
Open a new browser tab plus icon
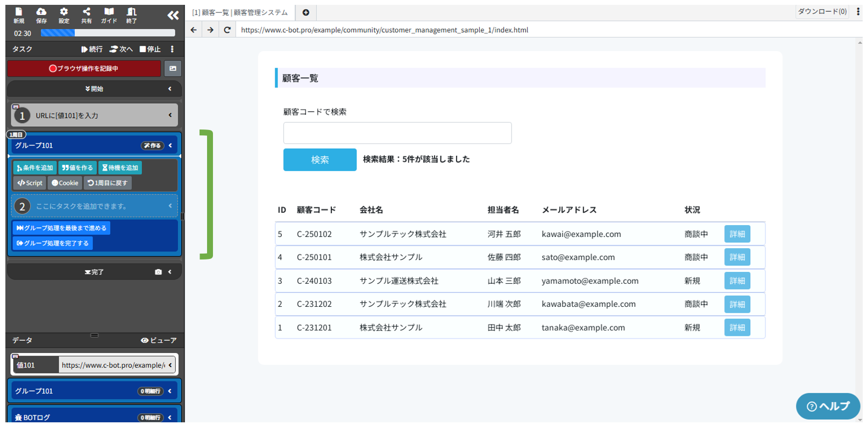pos(305,12)
